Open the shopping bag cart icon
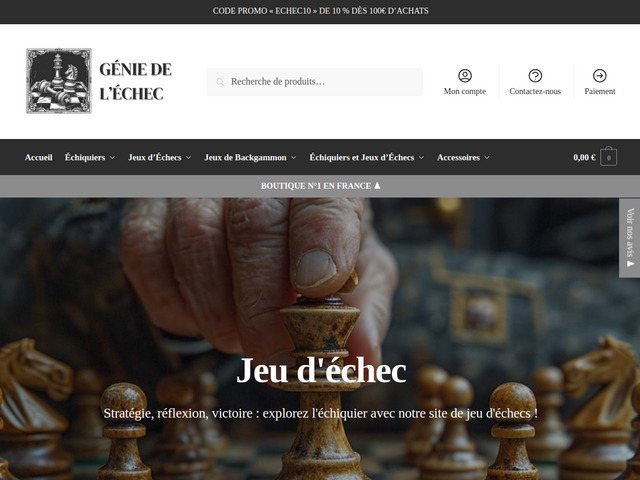 pos(609,157)
